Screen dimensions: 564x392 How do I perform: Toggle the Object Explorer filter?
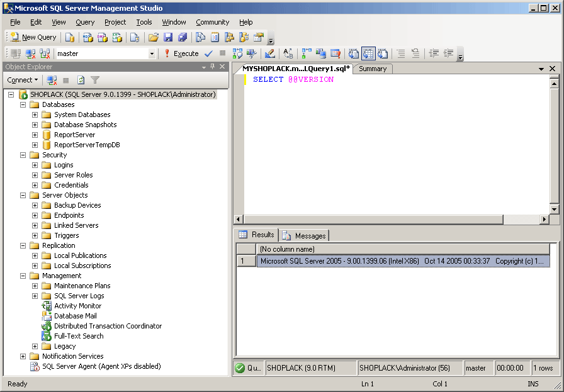95,80
